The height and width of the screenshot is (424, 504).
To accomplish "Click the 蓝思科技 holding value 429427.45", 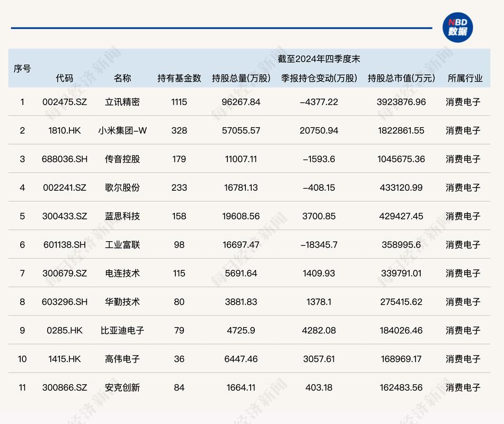I will pos(401,216).
